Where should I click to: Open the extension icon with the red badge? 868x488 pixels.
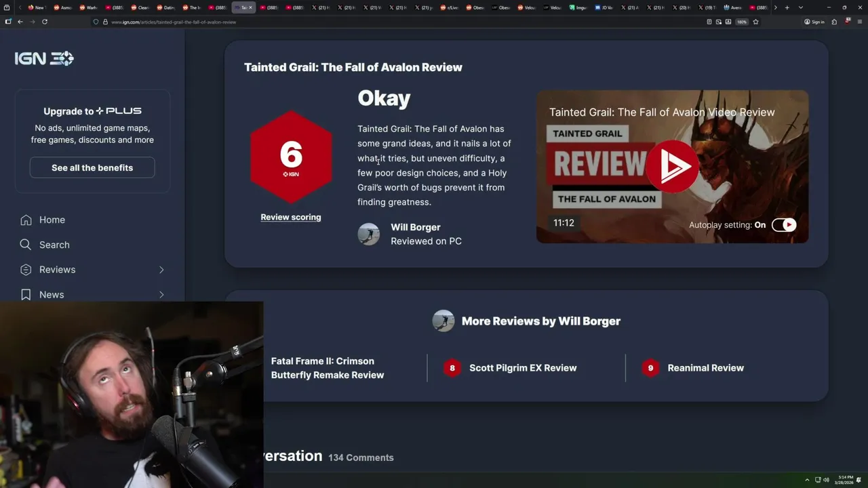[x=847, y=21]
